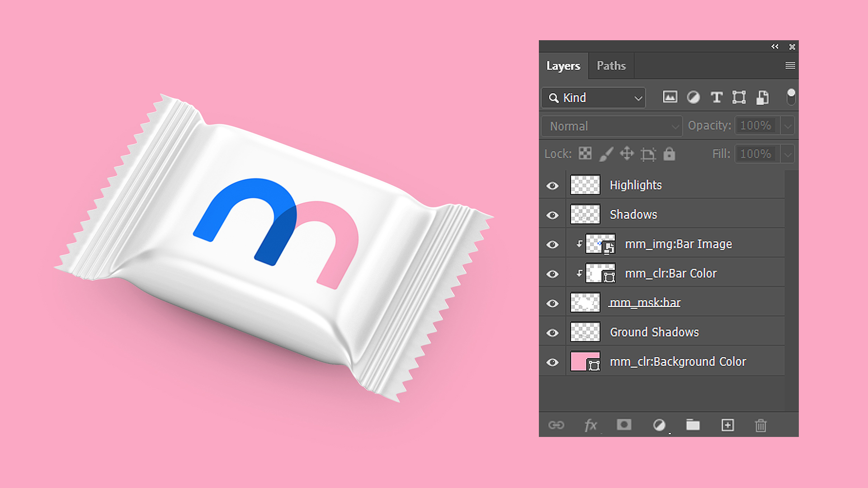868x488 pixels.
Task: Click the link layers icon
Action: tap(556, 425)
